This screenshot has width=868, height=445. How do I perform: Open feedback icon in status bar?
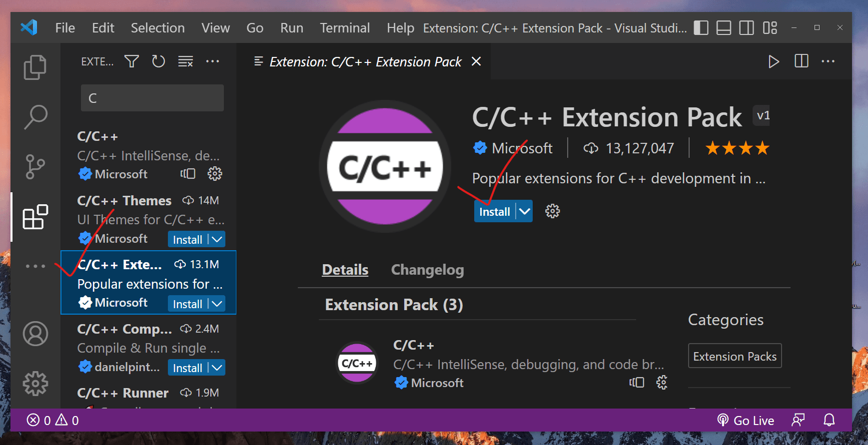(798, 420)
